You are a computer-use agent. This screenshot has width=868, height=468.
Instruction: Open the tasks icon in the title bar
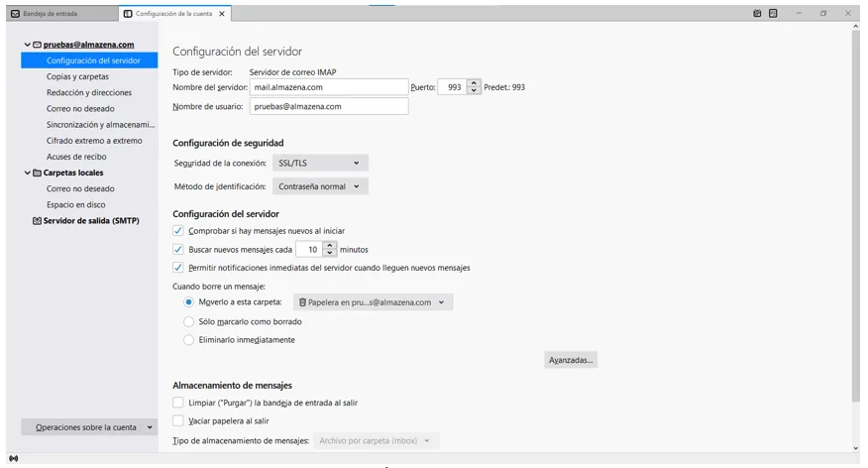pos(773,13)
